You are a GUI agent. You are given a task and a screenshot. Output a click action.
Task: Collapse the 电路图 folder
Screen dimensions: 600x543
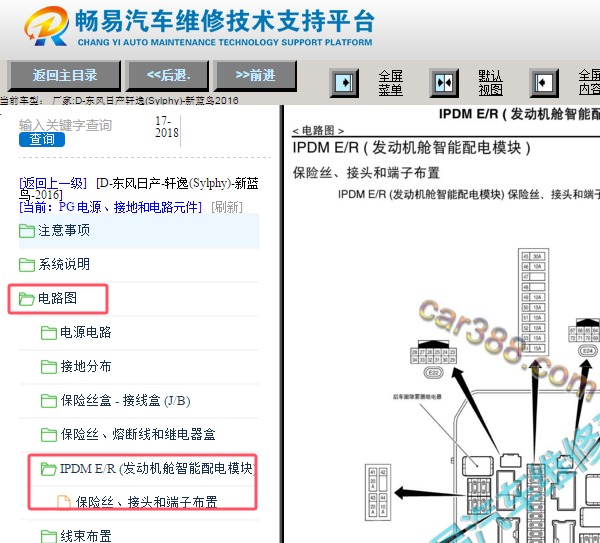[x=57, y=298]
